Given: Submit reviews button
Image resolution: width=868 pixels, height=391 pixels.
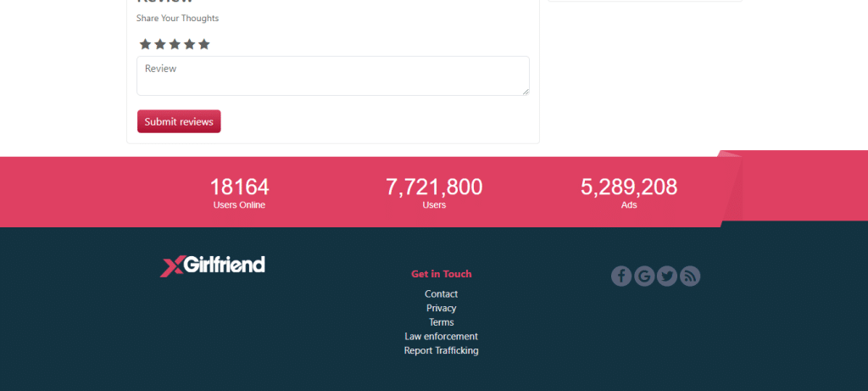Looking at the screenshot, I should 179,121.
